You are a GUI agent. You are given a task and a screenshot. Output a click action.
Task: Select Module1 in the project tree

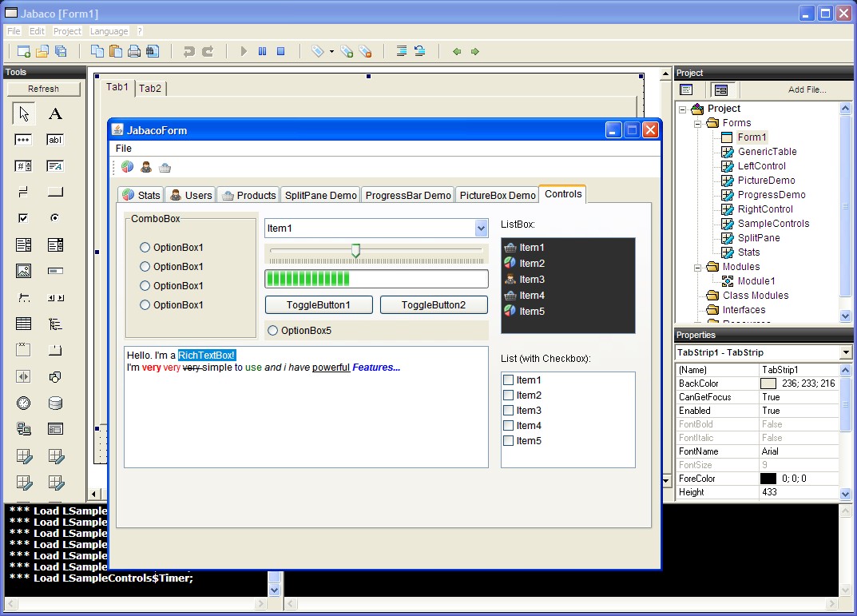pyautogui.click(x=756, y=281)
